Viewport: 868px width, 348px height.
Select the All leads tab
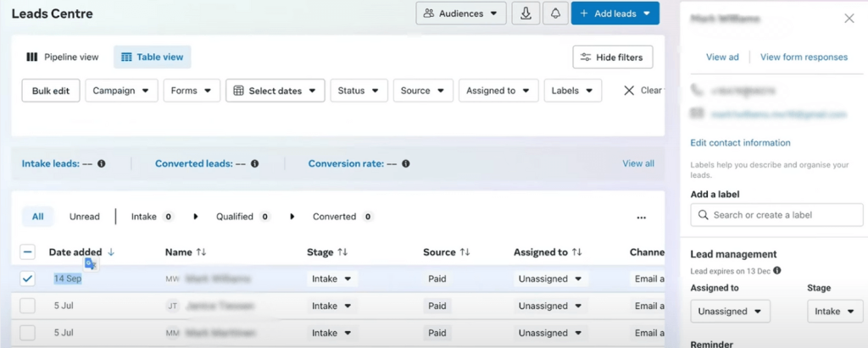tap(37, 217)
